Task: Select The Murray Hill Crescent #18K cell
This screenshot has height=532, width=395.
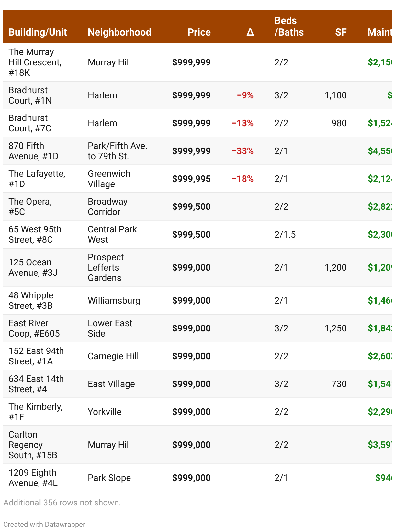Action: (35, 62)
